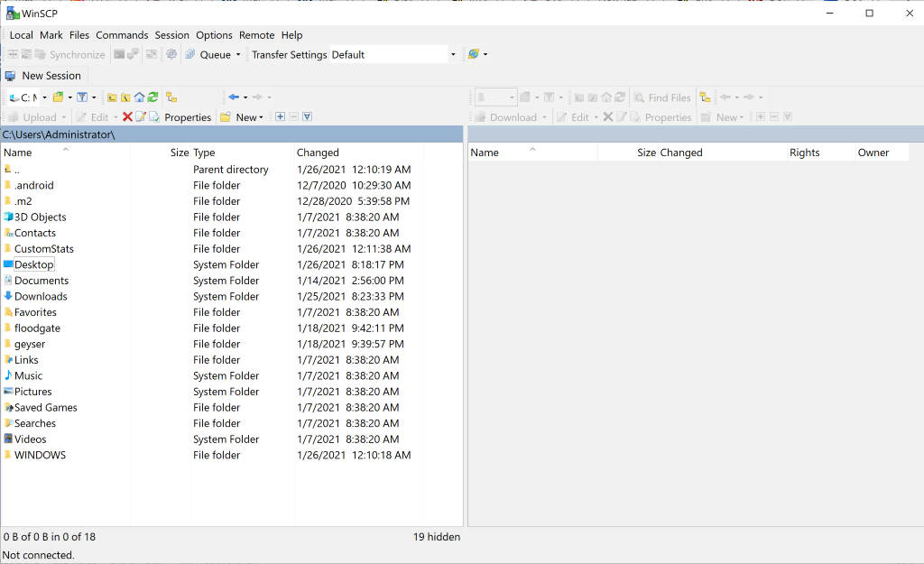Select the CustomStats folder
This screenshot has height=564, width=924.
click(x=44, y=249)
